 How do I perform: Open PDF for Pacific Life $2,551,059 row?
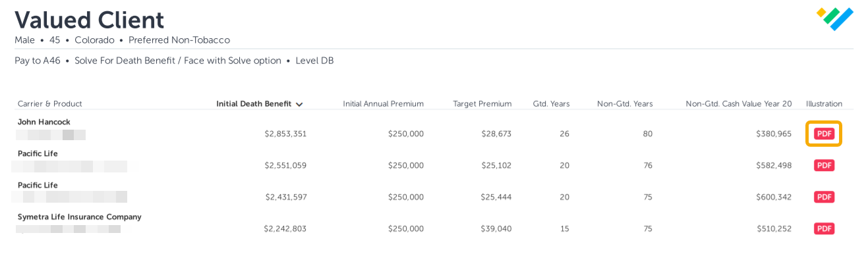(824, 165)
